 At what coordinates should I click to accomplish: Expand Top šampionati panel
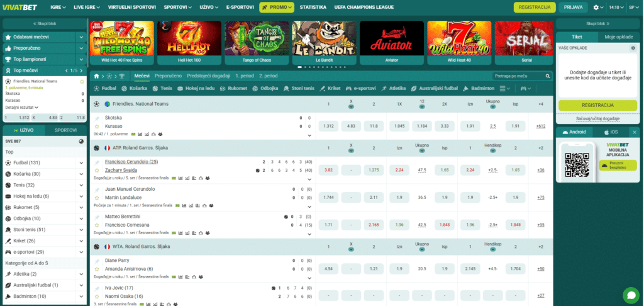[x=81, y=59]
